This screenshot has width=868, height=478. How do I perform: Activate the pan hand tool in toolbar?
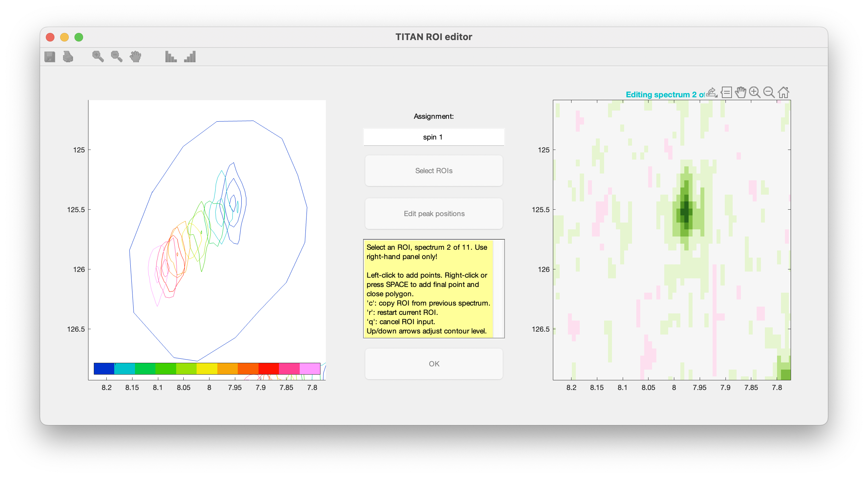pyautogui.click(x=135, y=57)
